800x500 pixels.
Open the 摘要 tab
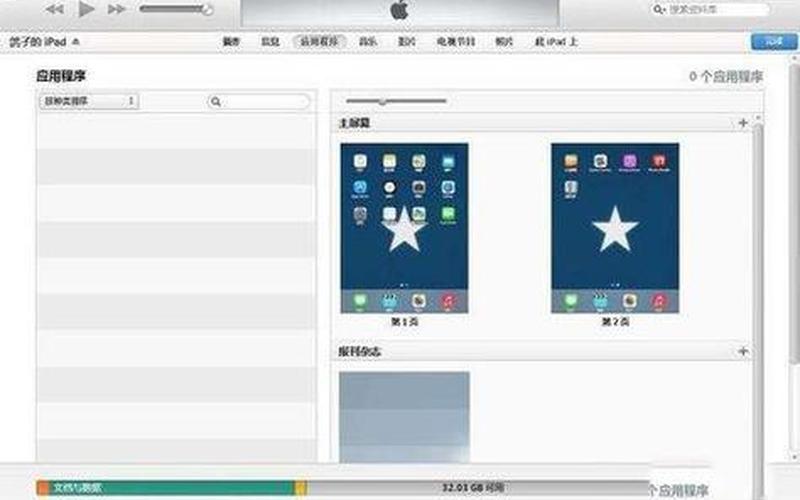pos(231,42)
